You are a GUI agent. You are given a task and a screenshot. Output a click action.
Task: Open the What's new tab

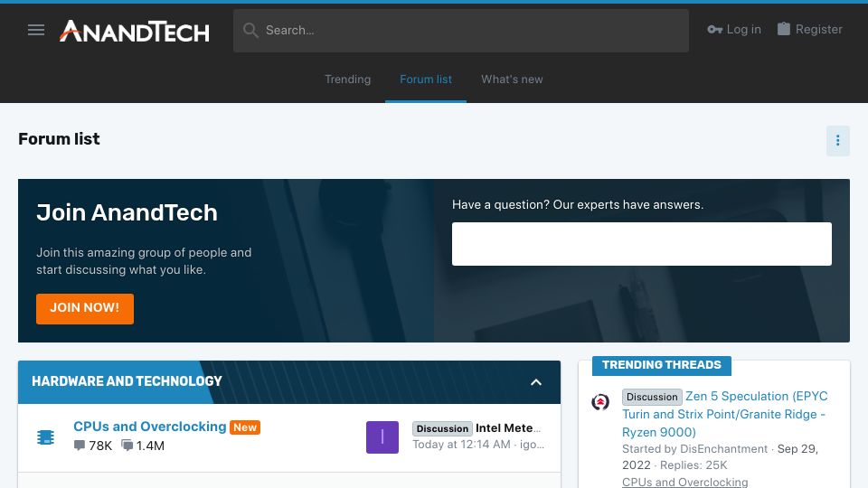pyautogui.click(x=512, y=80)
